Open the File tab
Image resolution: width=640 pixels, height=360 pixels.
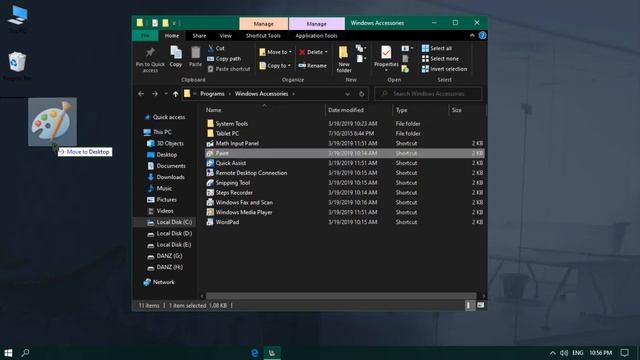145,36
